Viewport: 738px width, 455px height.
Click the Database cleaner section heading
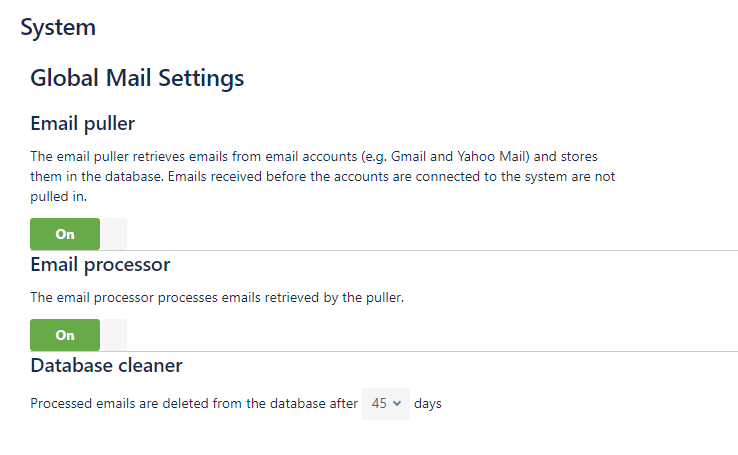[106, 365]
